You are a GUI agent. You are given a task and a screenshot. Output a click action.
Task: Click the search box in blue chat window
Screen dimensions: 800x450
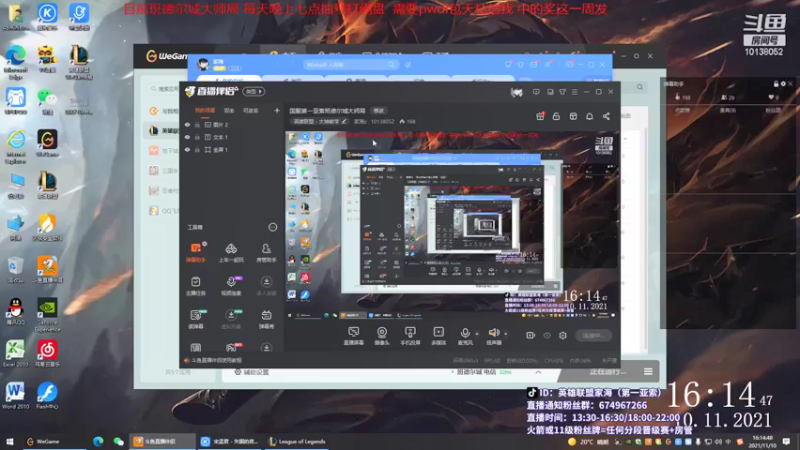click(350, 65)
